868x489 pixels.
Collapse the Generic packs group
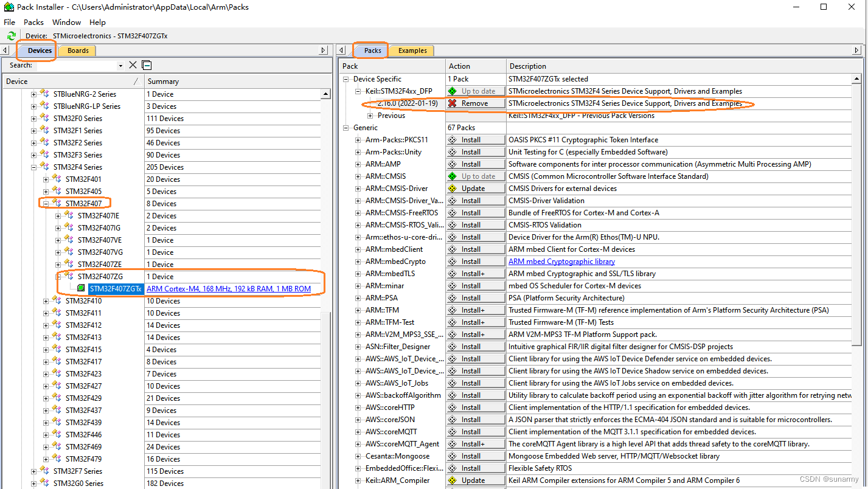point(346,128)
